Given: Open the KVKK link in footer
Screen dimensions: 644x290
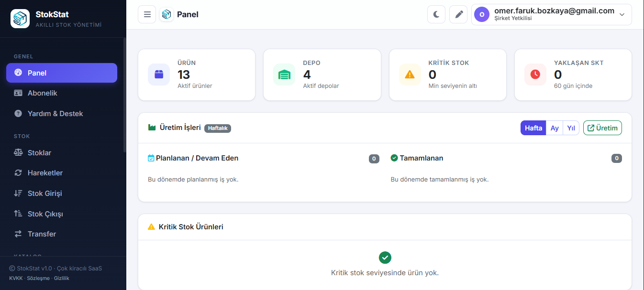Looking at the screenshot, I should tap(16, 278).
